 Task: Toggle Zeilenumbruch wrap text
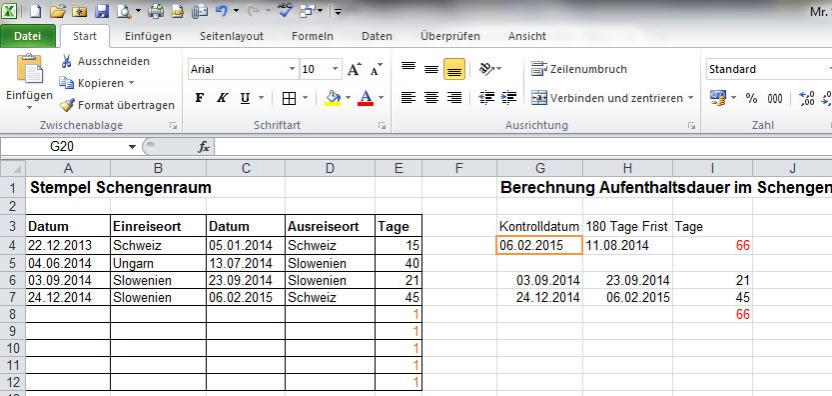coord(579,69)
